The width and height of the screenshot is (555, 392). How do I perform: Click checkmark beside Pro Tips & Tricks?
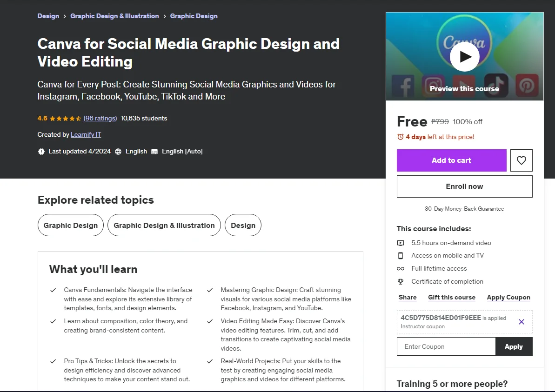tap(53, 361)
